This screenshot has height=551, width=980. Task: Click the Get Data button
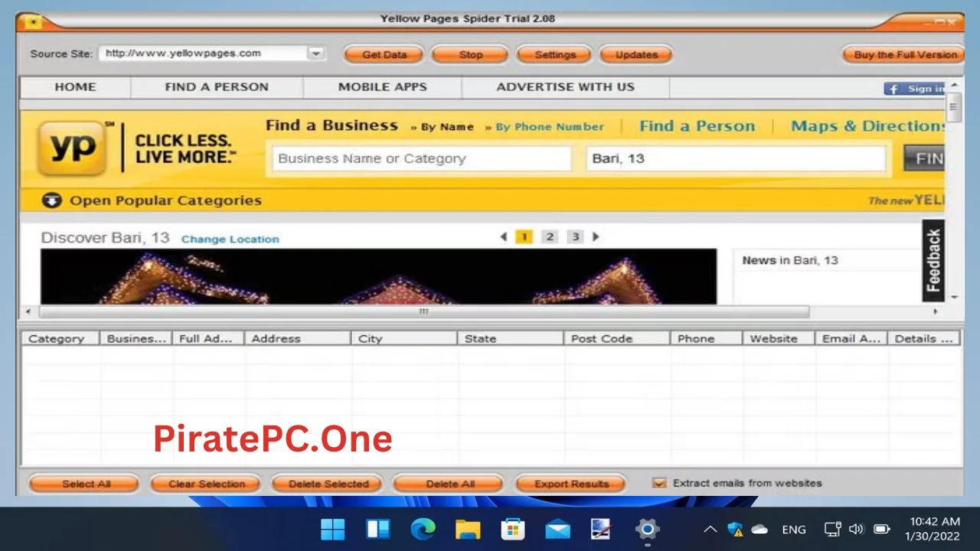click(384, 54)
